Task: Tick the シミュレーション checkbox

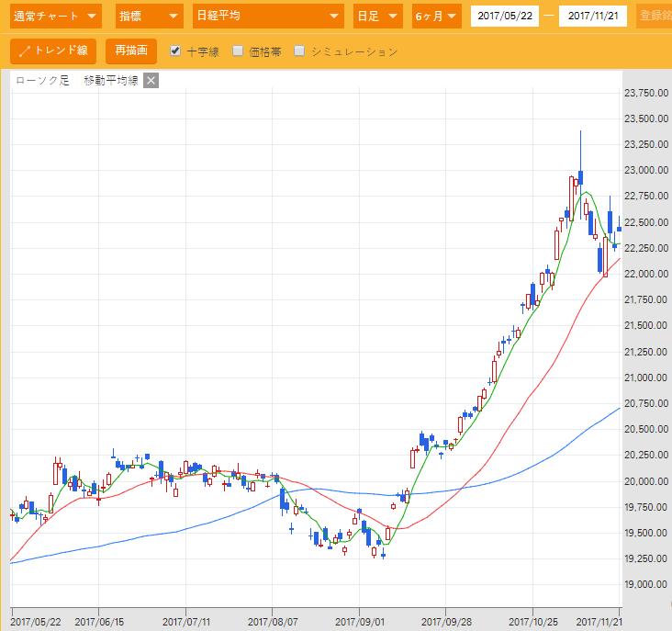Action: coord(299,51)
